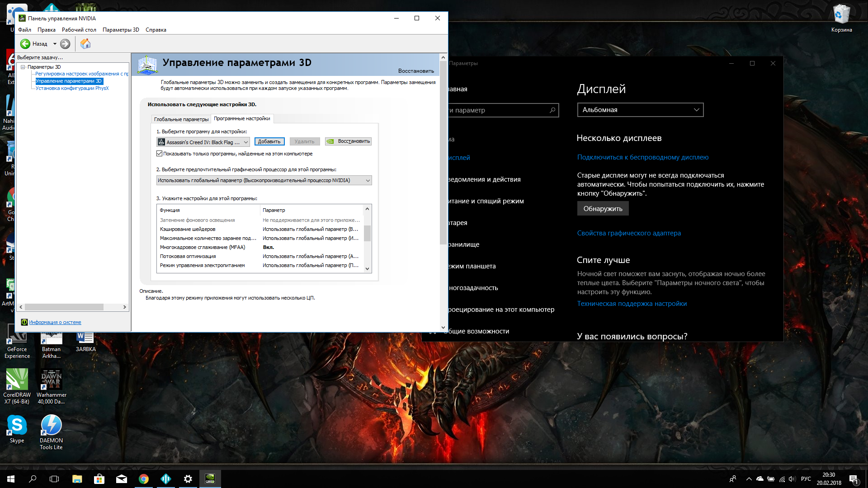Click the Home icon in NVIDIA toolbar

coord(85,44)
